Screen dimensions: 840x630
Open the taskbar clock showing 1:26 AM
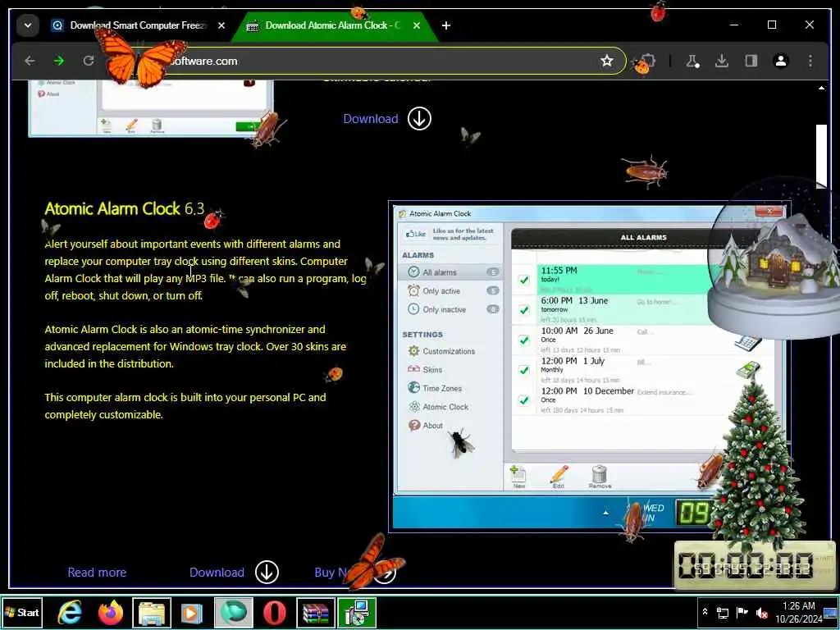tap(798, 612)
